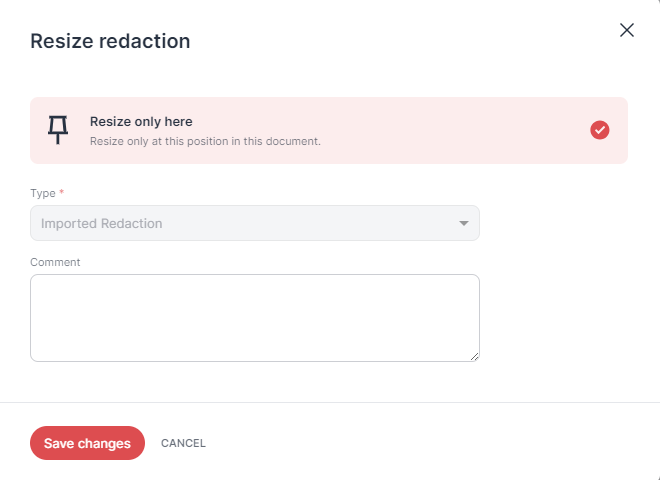Click the Comment field label
This screenshot has width=660, height=480.
55,262
